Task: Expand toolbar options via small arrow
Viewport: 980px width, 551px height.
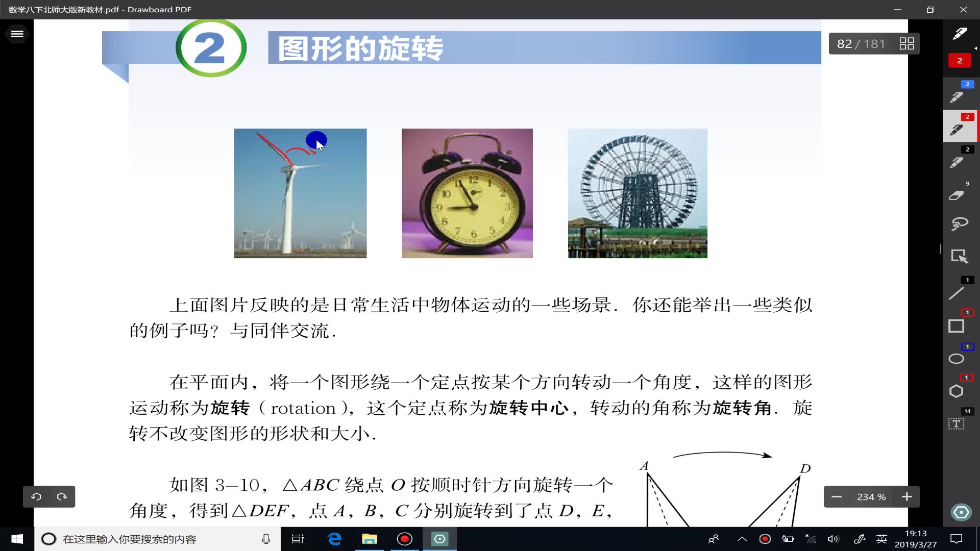Action: [975, 48]
